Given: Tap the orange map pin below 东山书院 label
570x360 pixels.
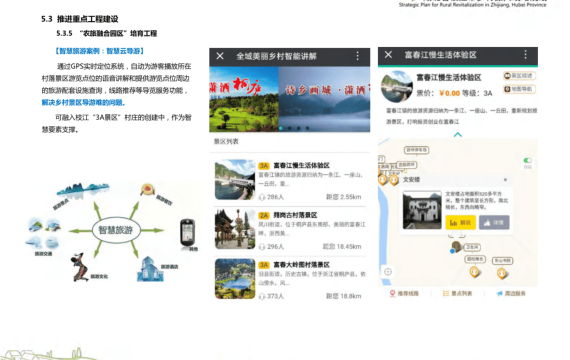Looking at the screenshot, I should point(502,273).
